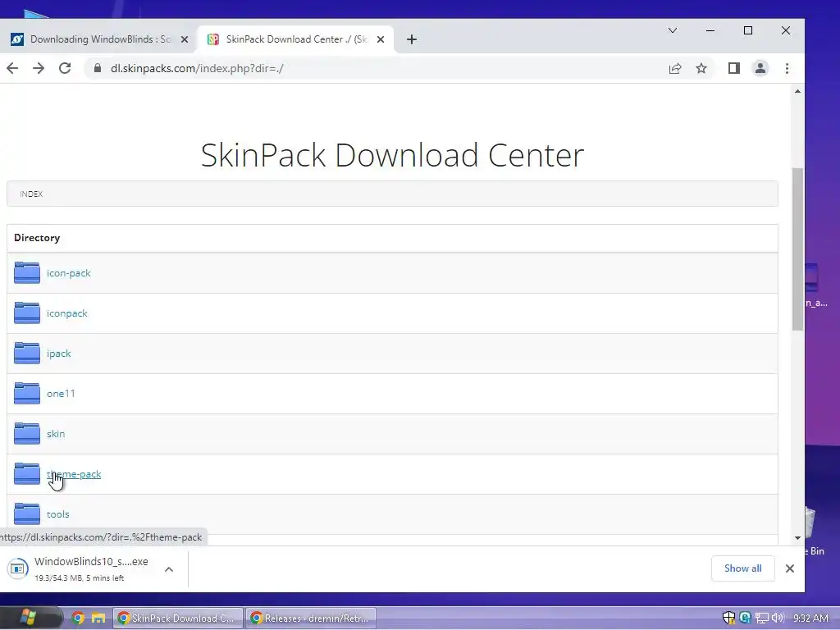
Task: Open the side panel icon
Action: 734,69
